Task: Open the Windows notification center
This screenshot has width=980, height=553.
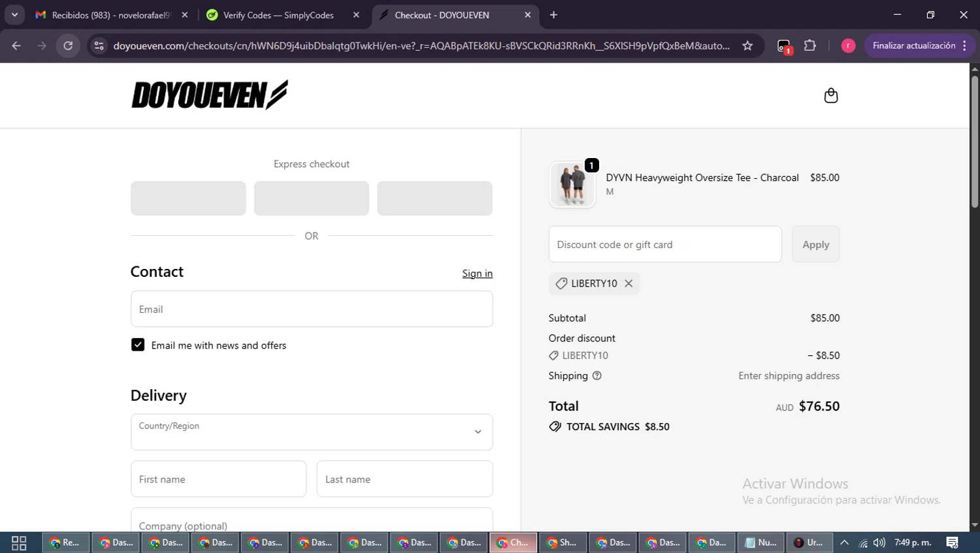Action: (953, 543)
